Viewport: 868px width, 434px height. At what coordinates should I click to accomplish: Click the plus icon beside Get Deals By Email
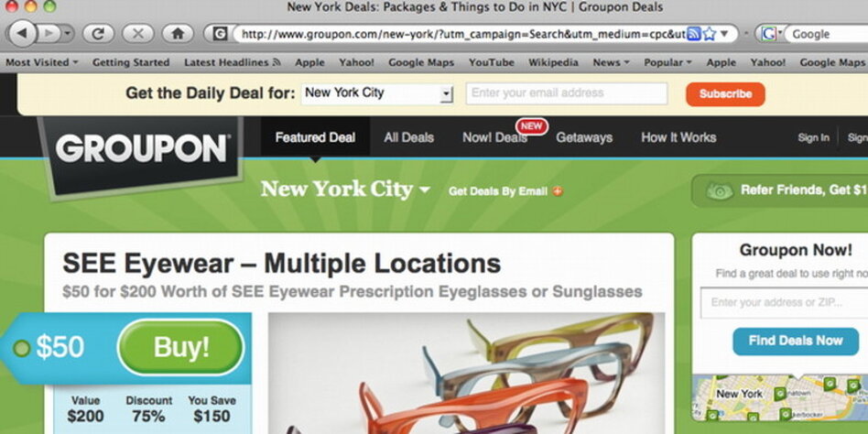coord(558,191)
